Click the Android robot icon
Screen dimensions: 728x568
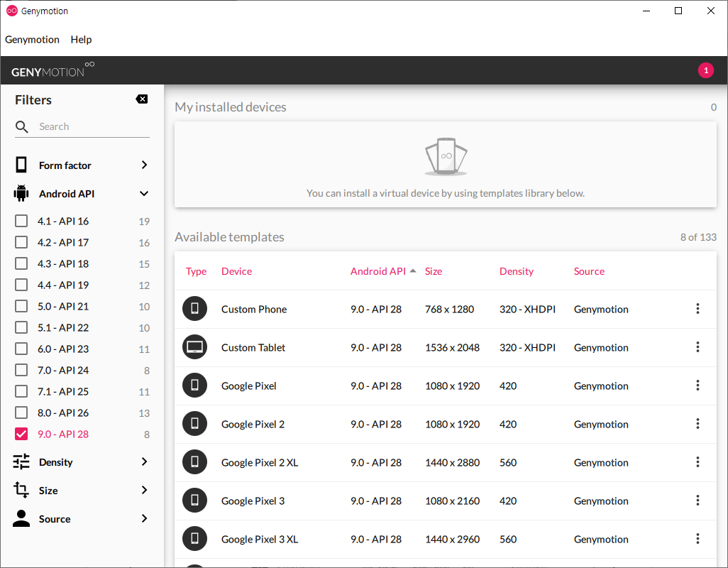[x=21, y=193]
